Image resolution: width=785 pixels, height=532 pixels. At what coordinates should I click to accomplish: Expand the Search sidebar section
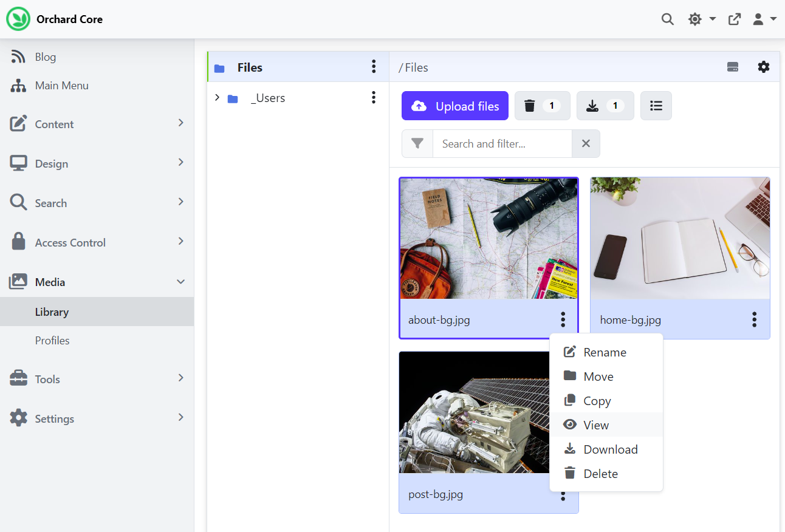tap(97, 203)
